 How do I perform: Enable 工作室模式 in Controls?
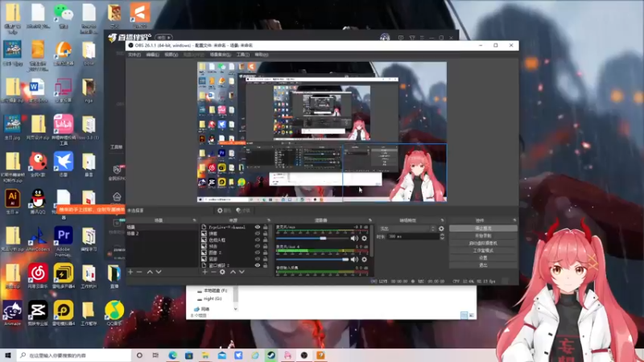[x=483, y=250]
